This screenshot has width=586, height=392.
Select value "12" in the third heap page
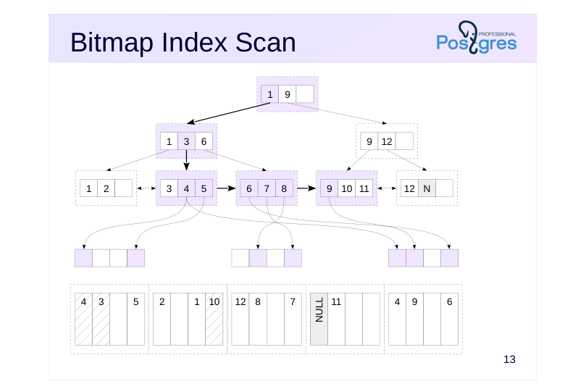(x=240, y=319)
